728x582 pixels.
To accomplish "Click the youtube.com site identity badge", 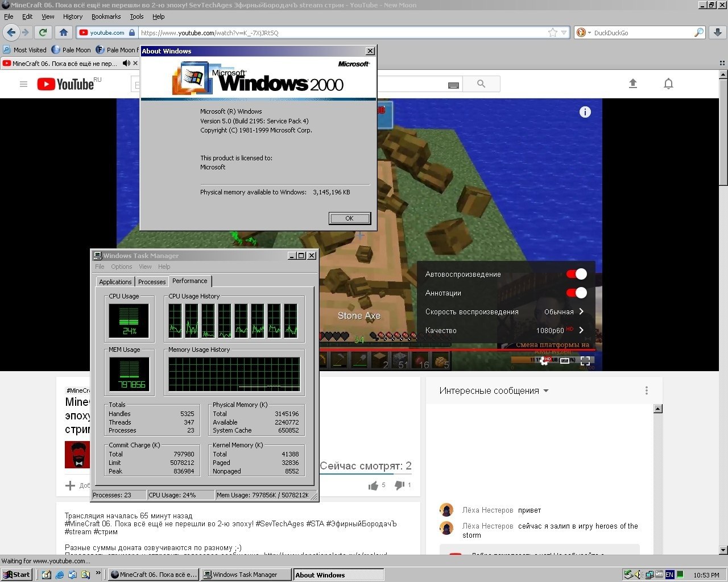I will [x=107, y=32].
